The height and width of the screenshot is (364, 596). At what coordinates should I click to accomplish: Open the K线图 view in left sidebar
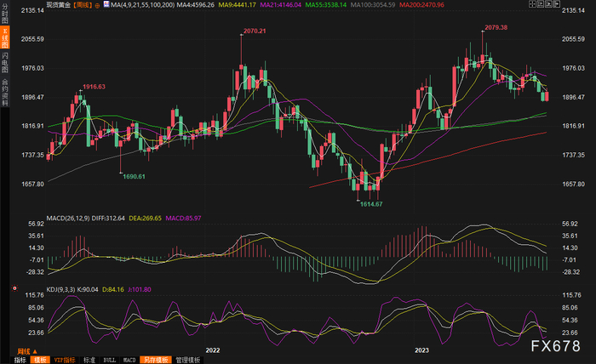pyautogui.click(x=5, y=38)
